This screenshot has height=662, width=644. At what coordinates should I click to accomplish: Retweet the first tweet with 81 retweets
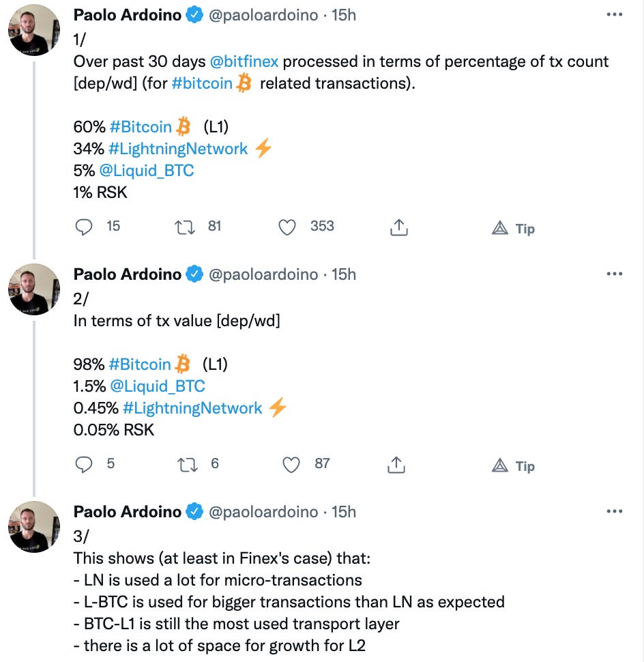point(186,227)
